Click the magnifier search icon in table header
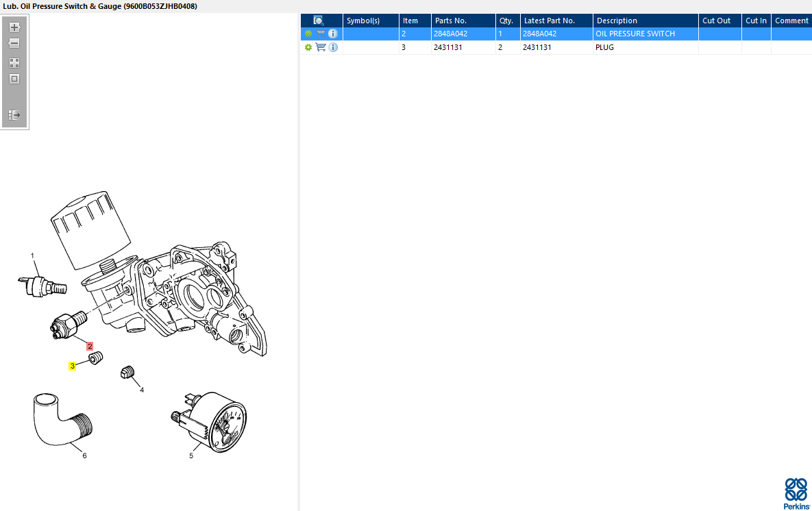 tap(319, 21)
